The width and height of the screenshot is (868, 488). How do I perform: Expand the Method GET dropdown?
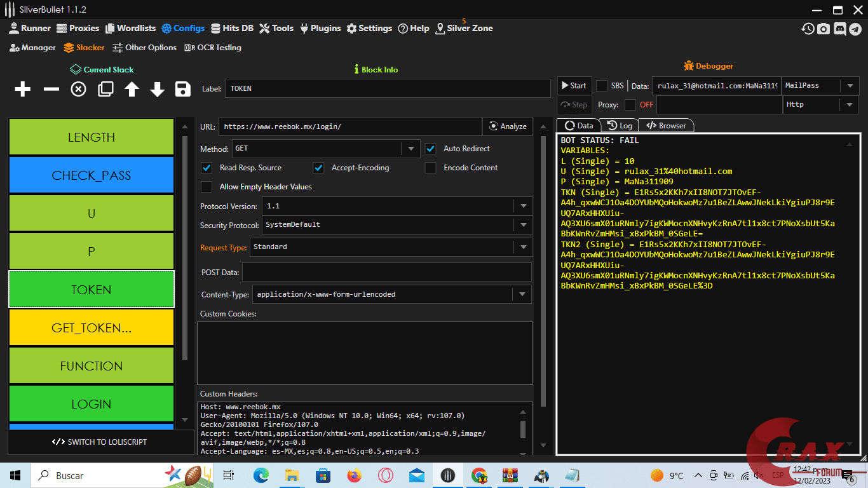pyautogui.click(x=410, y=149)
